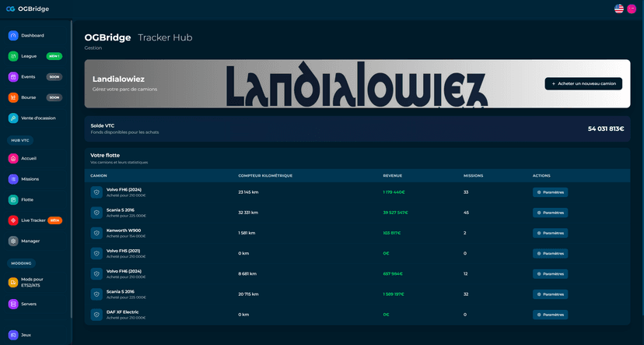Open Paramètres for DAF XF Electric
The height and width of the screenshot is (345, 644).
click(x=550, y=315)
